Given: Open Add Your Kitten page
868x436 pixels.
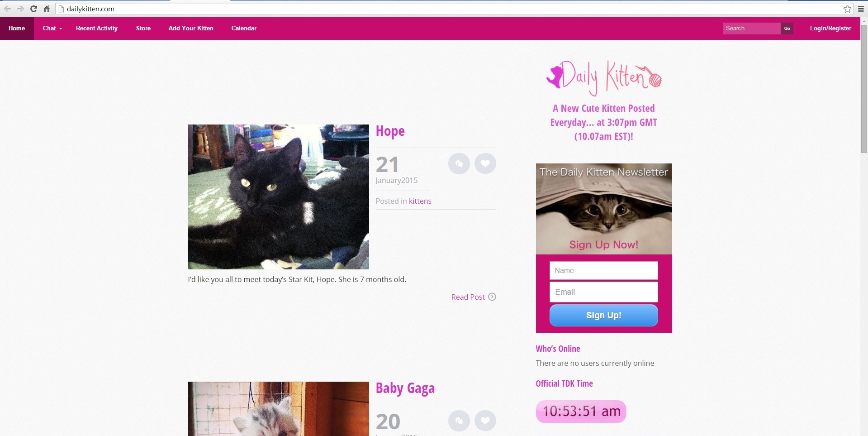Looking at the screenshot, I should pos(191,28).
